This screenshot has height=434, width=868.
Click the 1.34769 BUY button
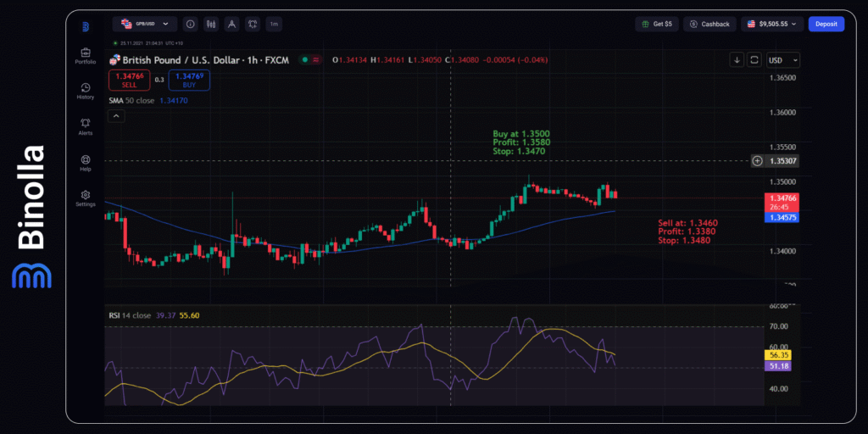tap(189, 81)
